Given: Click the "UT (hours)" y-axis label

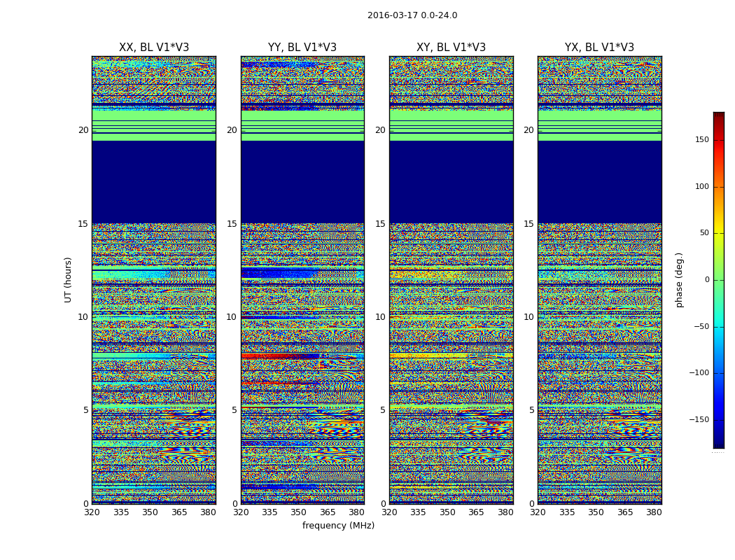Looking at the screenshot, I should [68, 280].
